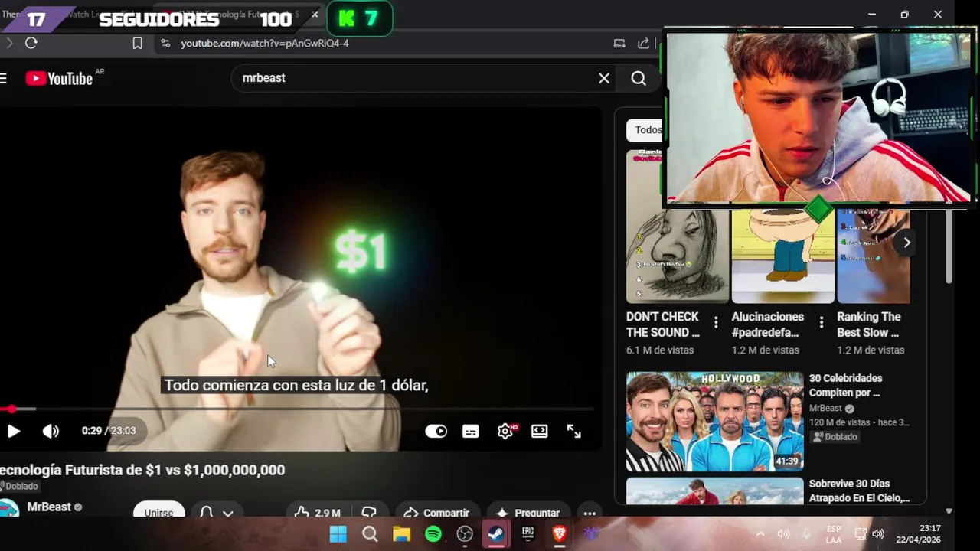Screen dimensions: 980x551
Task: Open Spotify from the taskbar
Action: (433, 534)
